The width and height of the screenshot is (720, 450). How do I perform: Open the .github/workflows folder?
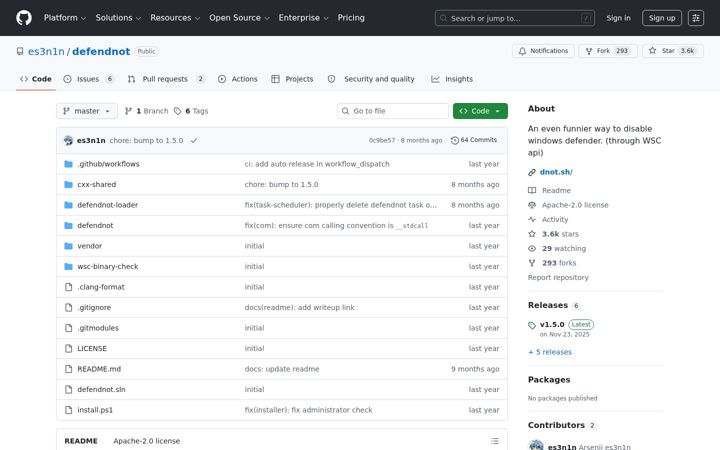[x=108, y=164]
